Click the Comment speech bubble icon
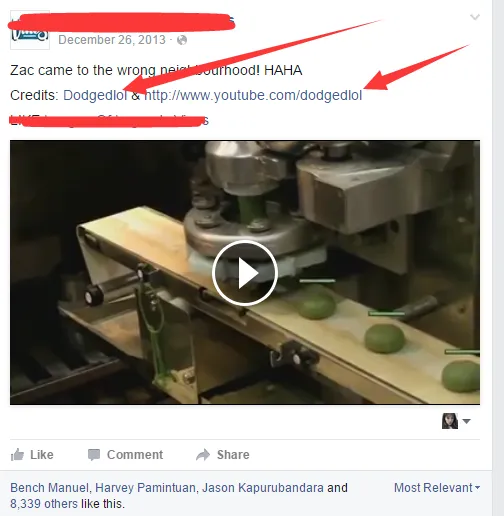Viewport: 504px width, 516px height. point(94,455)
